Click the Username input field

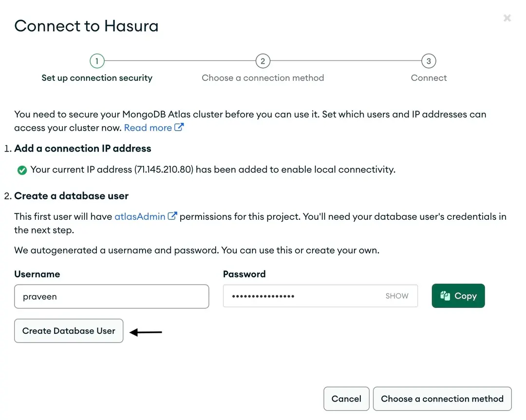click(112, 297)
